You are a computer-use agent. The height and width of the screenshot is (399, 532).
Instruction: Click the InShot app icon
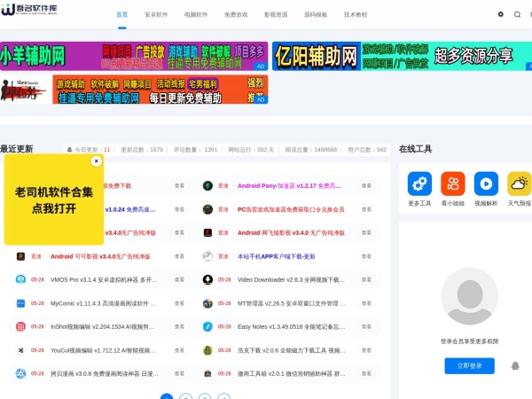tap(20, 326)
